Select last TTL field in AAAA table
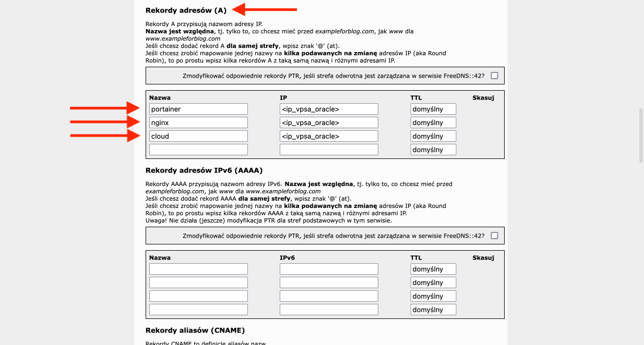This screenshot has width=644, height=345. [433, 310]
